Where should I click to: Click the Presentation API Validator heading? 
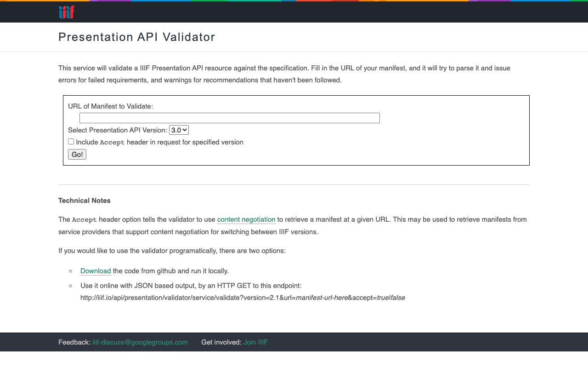tap(136, 37)
